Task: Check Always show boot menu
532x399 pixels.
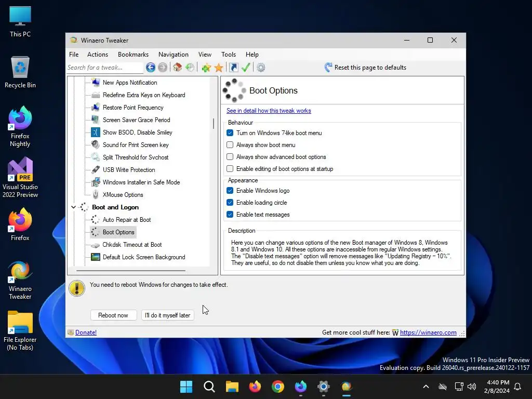Action: coord(230,145)
